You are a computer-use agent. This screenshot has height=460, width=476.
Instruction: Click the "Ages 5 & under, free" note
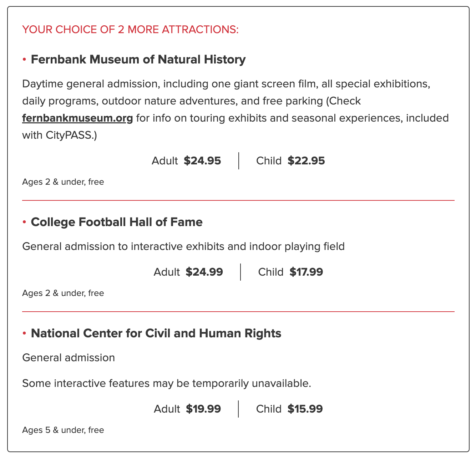pos(63,430)
